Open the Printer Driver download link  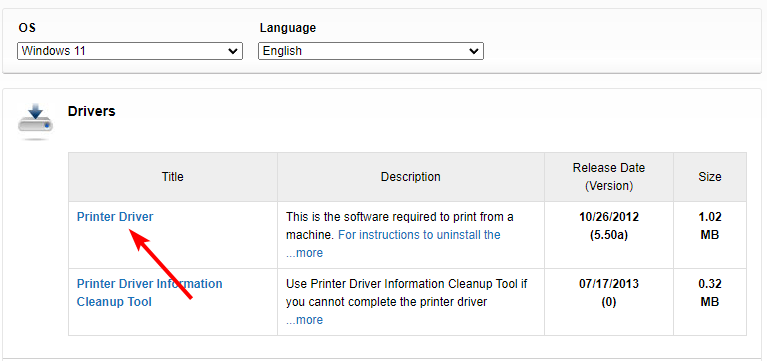(115, 217)
